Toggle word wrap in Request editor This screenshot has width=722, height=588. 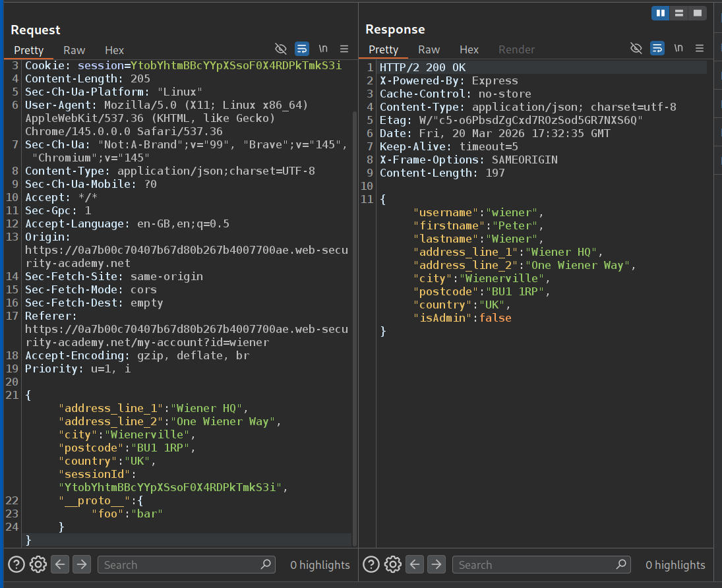(301, 49)
